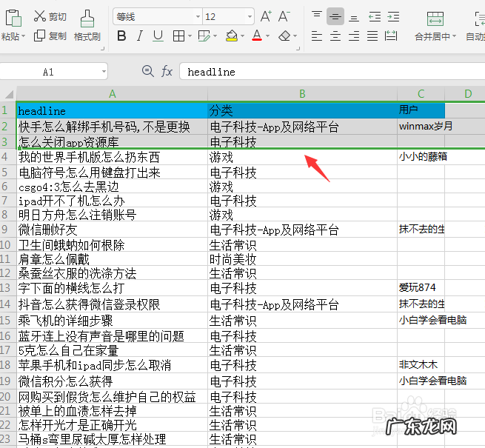Screen dimensions: 485x448
Task: Click the select-all corner triangle
Action: [9, 94]
